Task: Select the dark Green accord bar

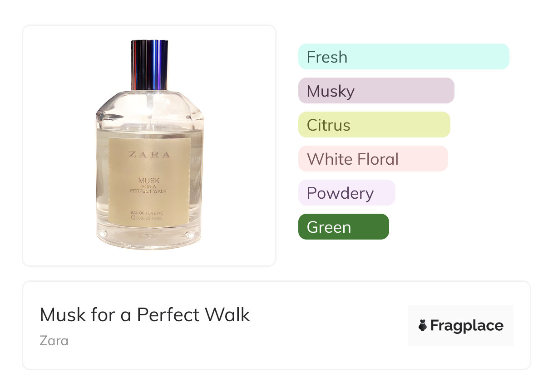Action: (343, 227)
